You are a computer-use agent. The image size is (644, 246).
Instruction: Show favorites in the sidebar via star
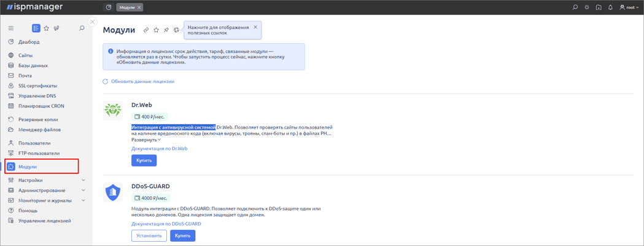(47, 28)
